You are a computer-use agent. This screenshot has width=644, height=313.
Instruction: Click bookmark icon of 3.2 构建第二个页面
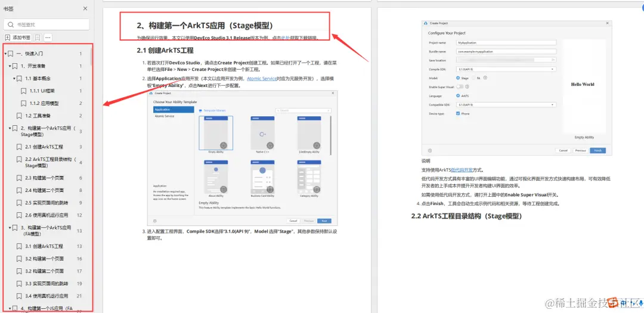[19, 271]
